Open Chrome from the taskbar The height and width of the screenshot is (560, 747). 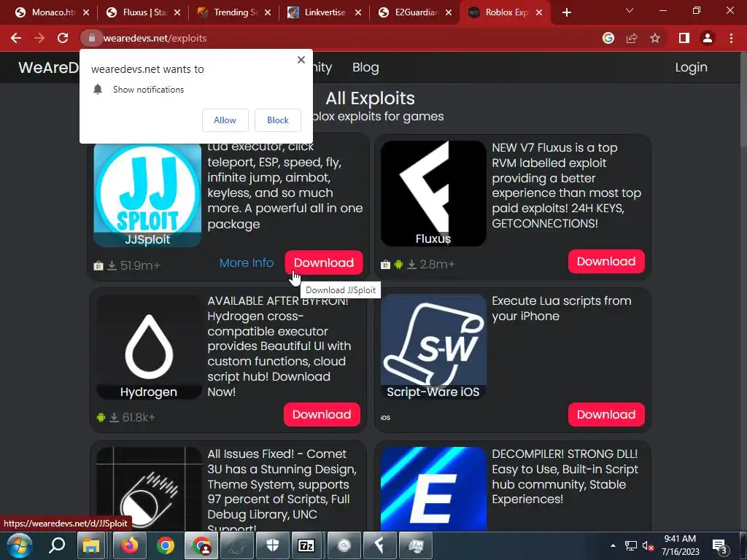point(166,545)
